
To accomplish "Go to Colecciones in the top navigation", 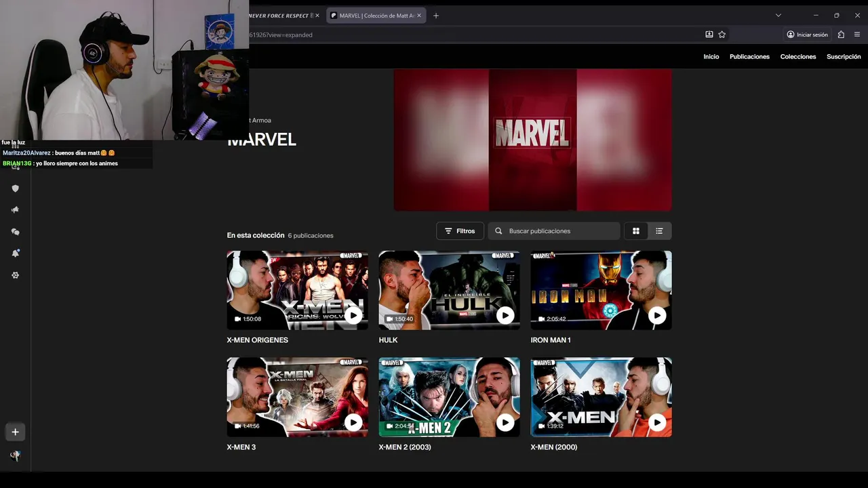I will [x=798, y=57].
